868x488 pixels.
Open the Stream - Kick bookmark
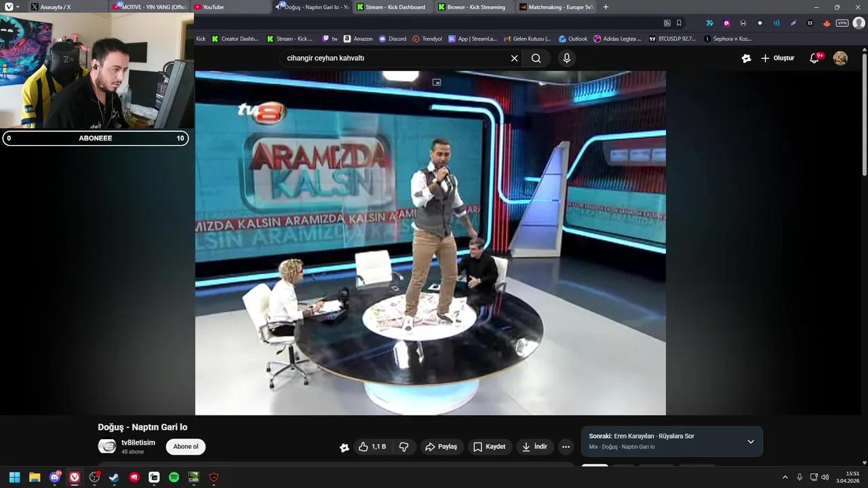click(x=290, y=39)
